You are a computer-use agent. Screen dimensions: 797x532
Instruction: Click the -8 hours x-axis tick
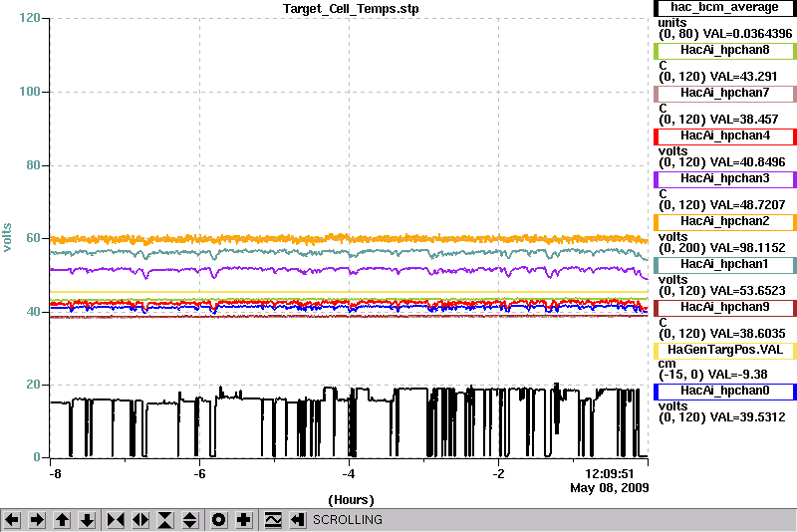55,474
